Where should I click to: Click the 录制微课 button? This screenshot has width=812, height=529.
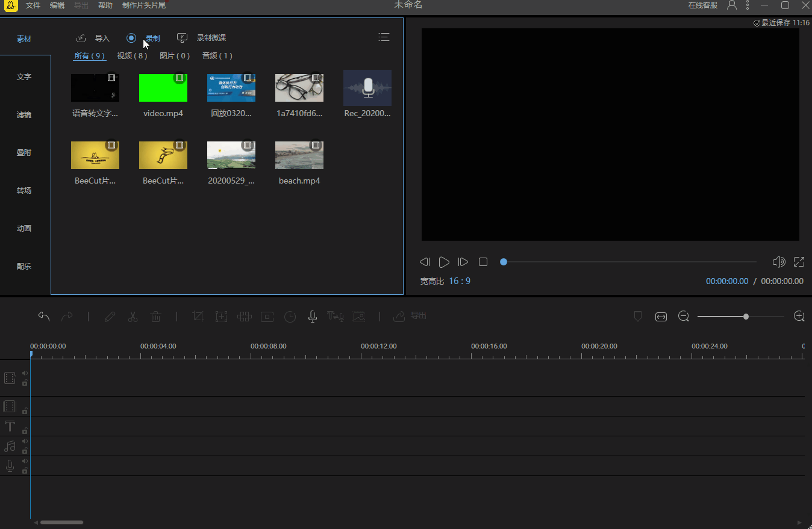point(201,38)
